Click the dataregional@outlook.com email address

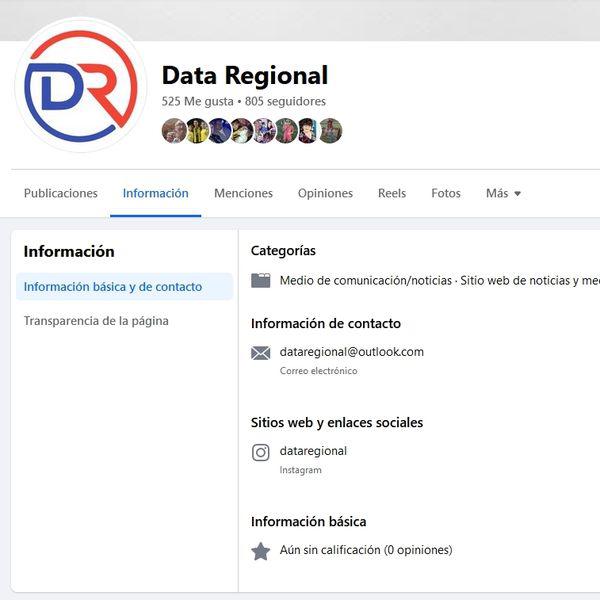pos(352,352)
